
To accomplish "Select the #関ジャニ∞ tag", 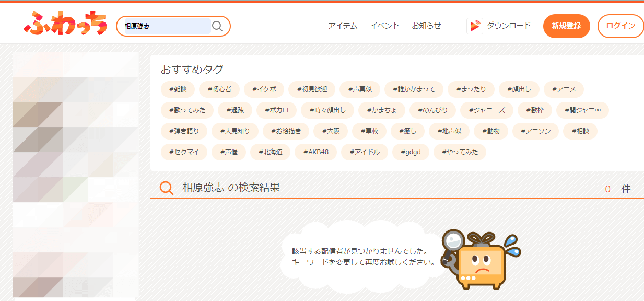I will [x=582, y=110].
